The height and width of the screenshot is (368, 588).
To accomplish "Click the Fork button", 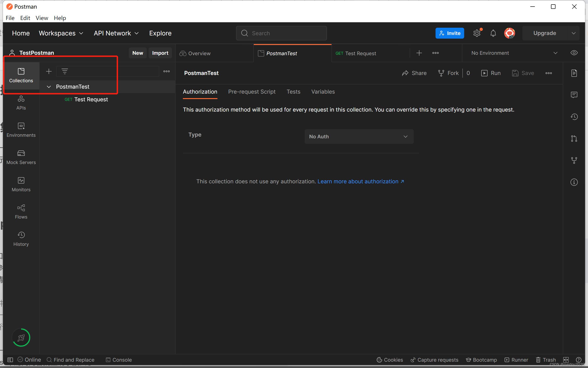I will tap(448, 73).
